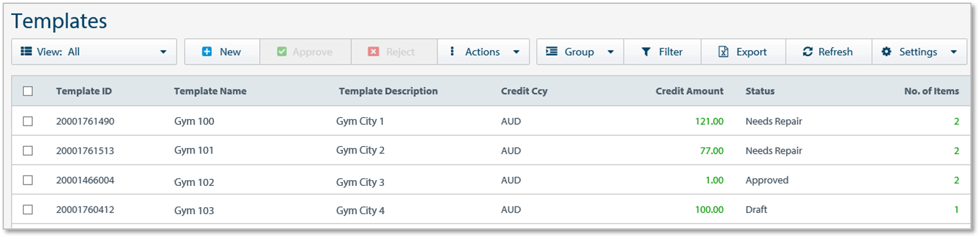Open the View: All dropdown arrow
The image size is (980, 238).
point(164,52)
